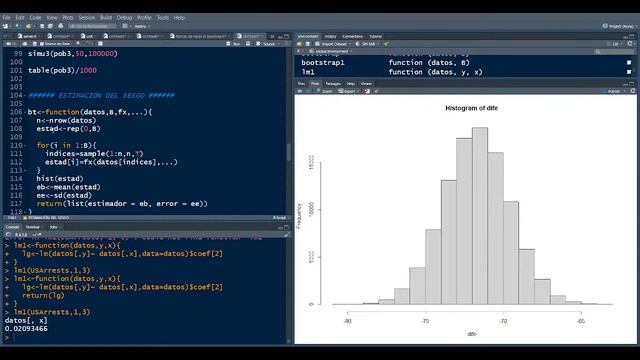Open the Plots menu
This screenshot has width=640, height=360.
click(x=68, y=18)
